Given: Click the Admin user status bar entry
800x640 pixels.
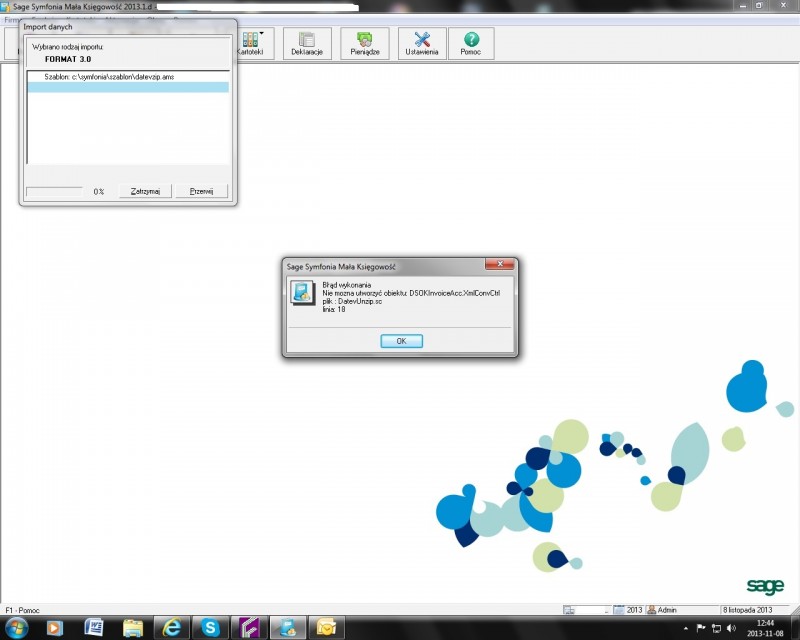Looking at the screenshot, I should [667, 610].
